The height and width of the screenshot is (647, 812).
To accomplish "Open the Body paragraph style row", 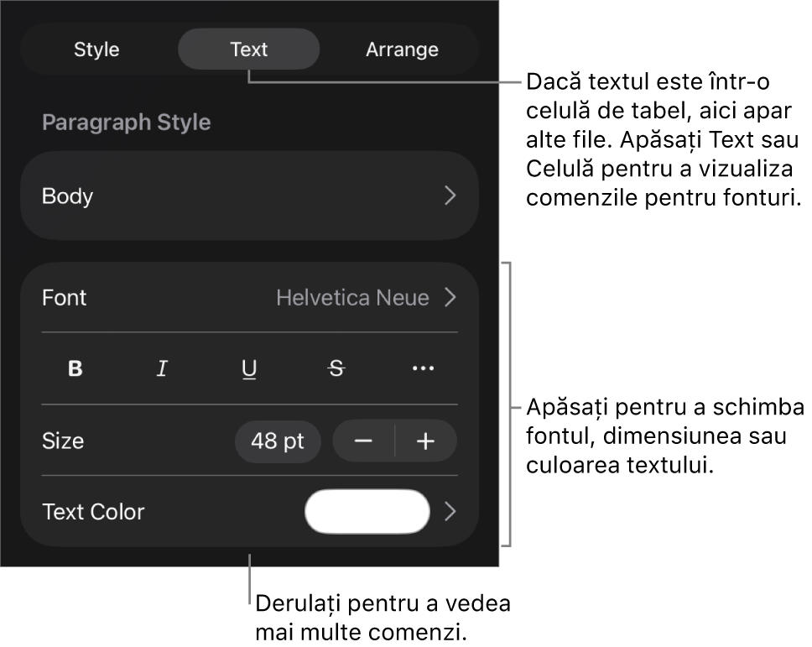I will pos(249,196).
